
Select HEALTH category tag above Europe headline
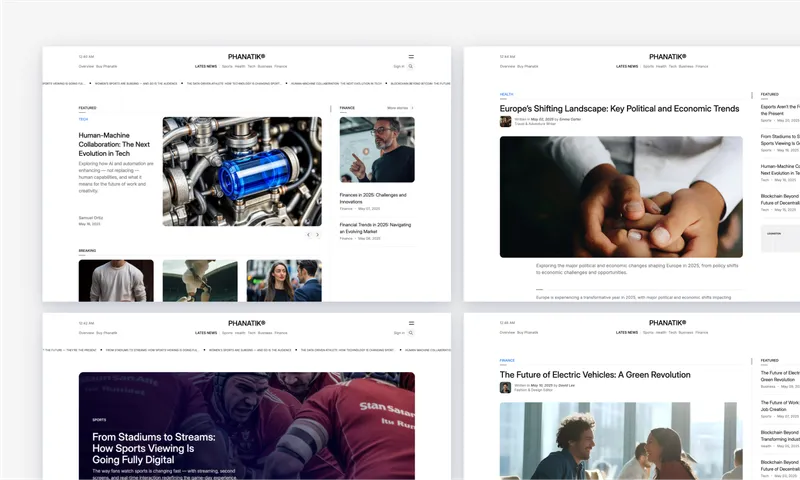pos(506,95)
